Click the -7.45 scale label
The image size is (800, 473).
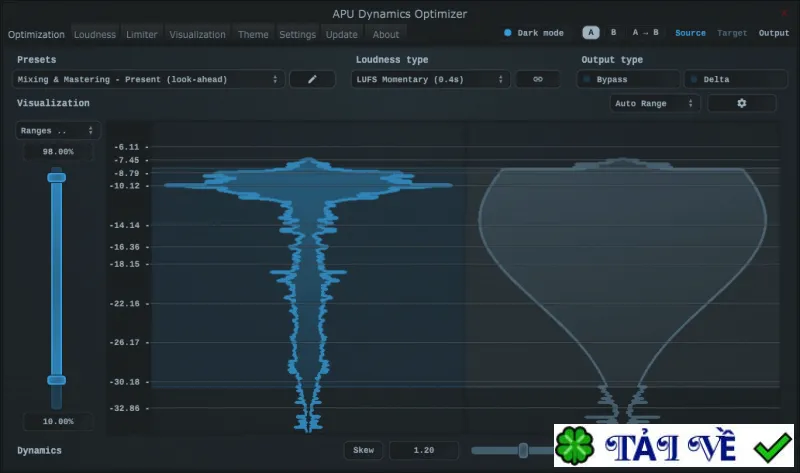pyautogui.click(x=127, y=160)
